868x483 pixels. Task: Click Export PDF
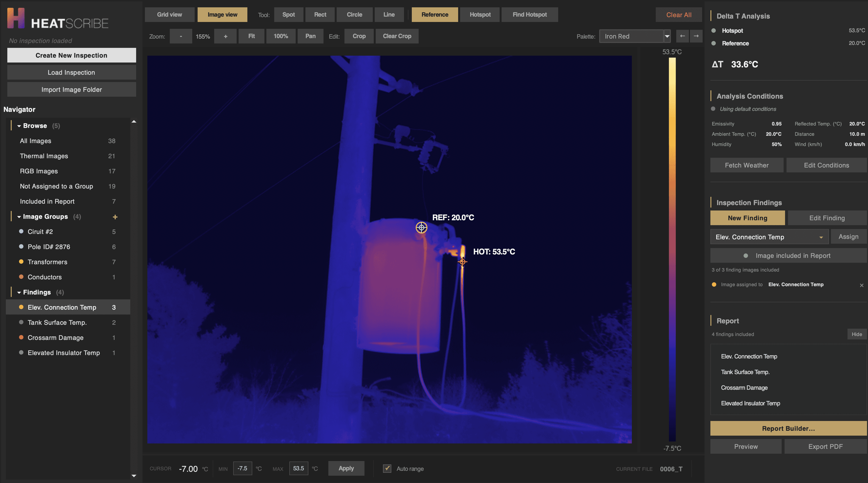point(825,446)
